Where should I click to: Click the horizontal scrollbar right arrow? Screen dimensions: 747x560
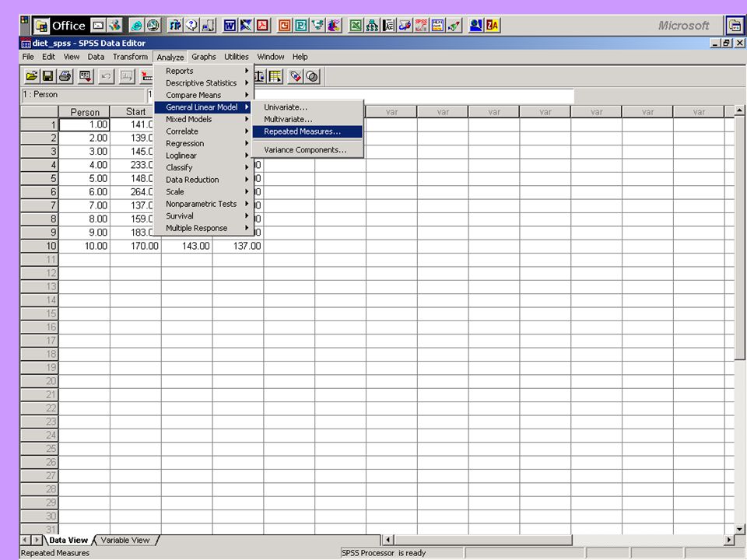[x=729, y=540]
